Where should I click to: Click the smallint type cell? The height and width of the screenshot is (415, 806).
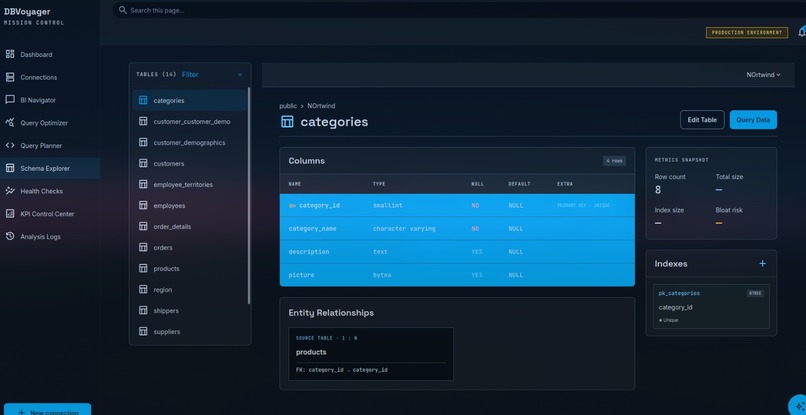[x=388, y=206]
